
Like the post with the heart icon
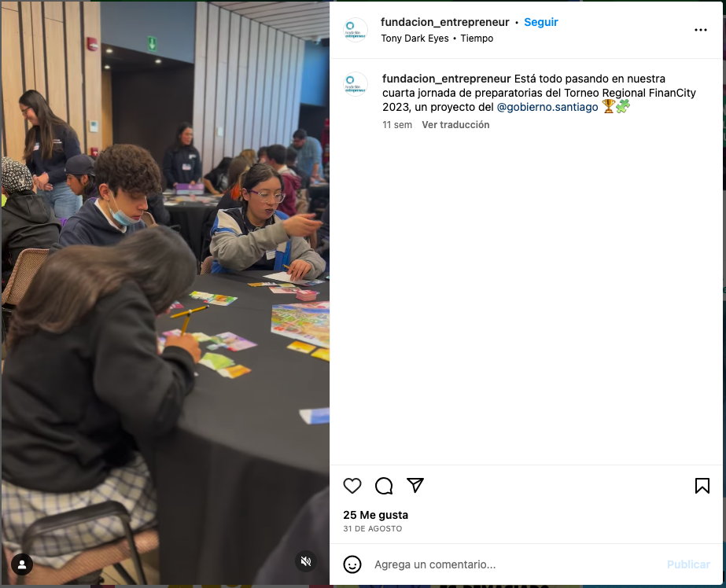point(352,486)
